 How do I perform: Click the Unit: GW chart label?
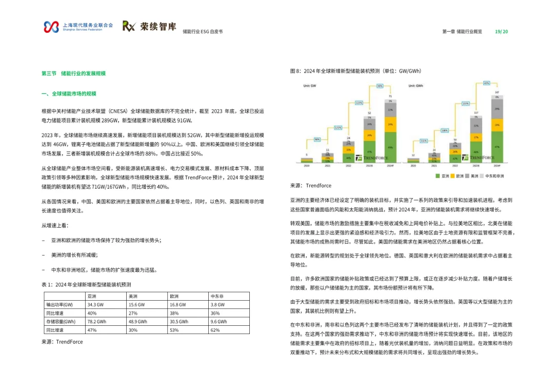pos(309,86)
